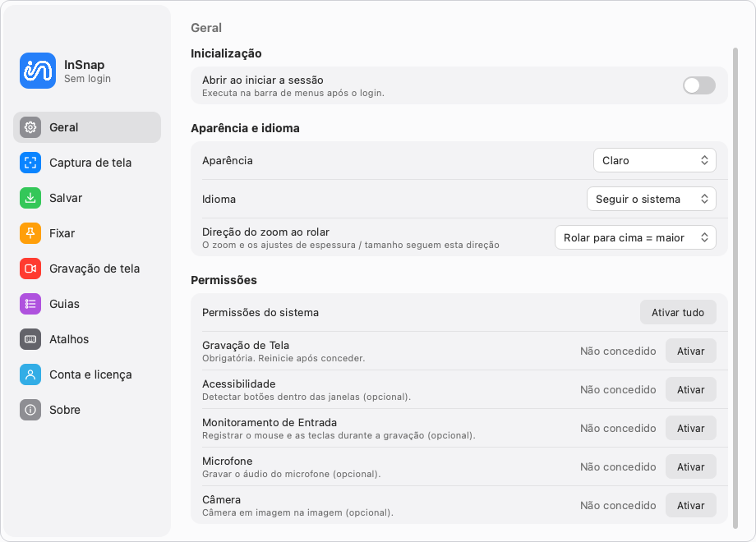This screenshot has height=542, width=756.
Task: Click the Captura de tela sidebar icon
Action: click(30, 163)
